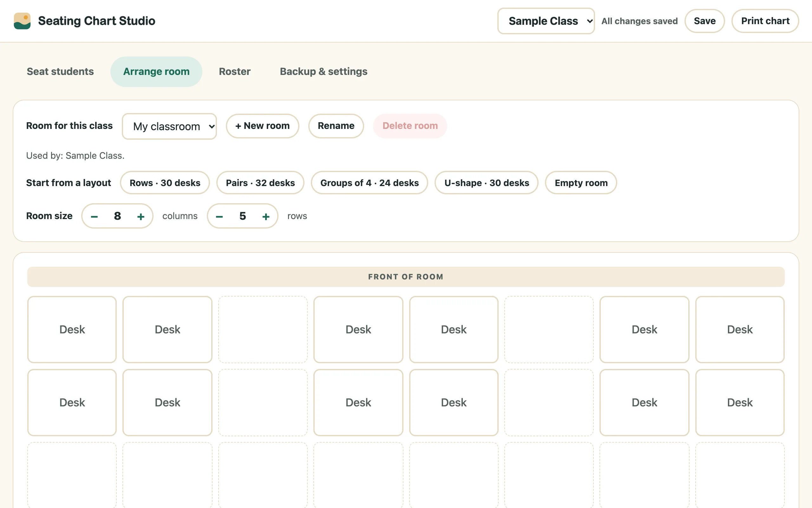Increase the column count with the plus button
Screen dimensions: 812x508
tap(141, 216)
